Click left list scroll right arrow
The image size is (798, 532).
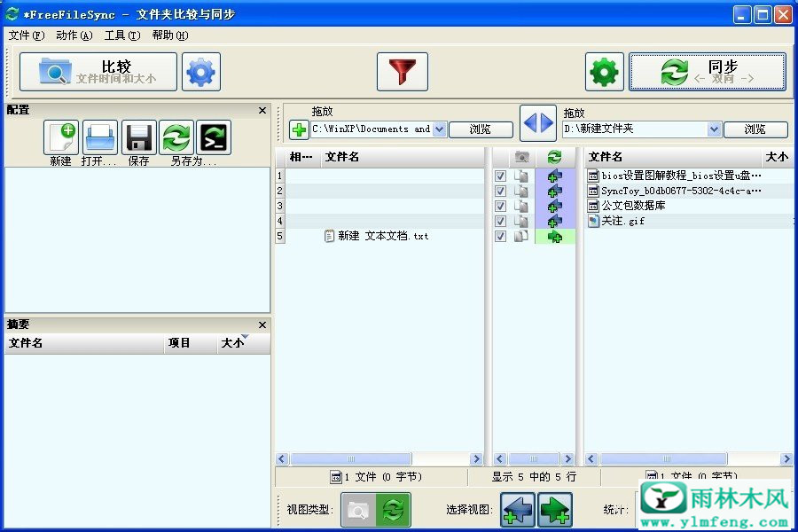(x=476, y=459)
